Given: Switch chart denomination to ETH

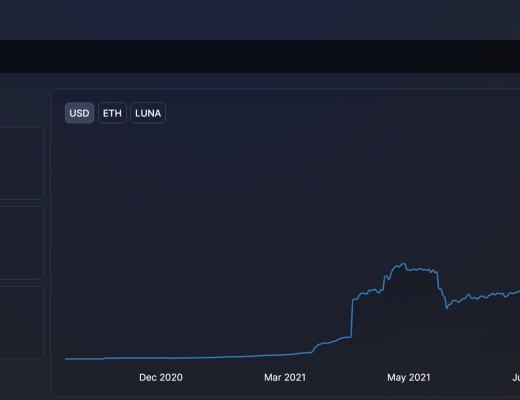Looking at the screenshot, I should click(x=112, y=113).
